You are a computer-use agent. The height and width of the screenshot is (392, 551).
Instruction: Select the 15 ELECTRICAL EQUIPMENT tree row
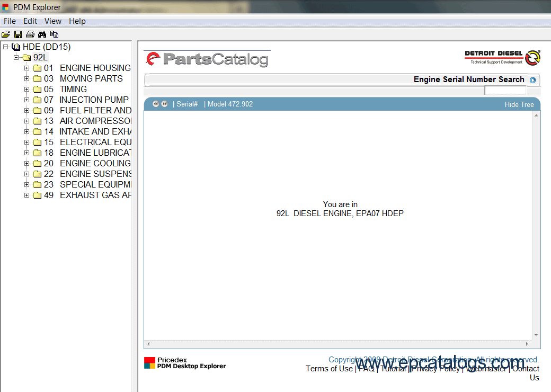click(x=87, y=142)
